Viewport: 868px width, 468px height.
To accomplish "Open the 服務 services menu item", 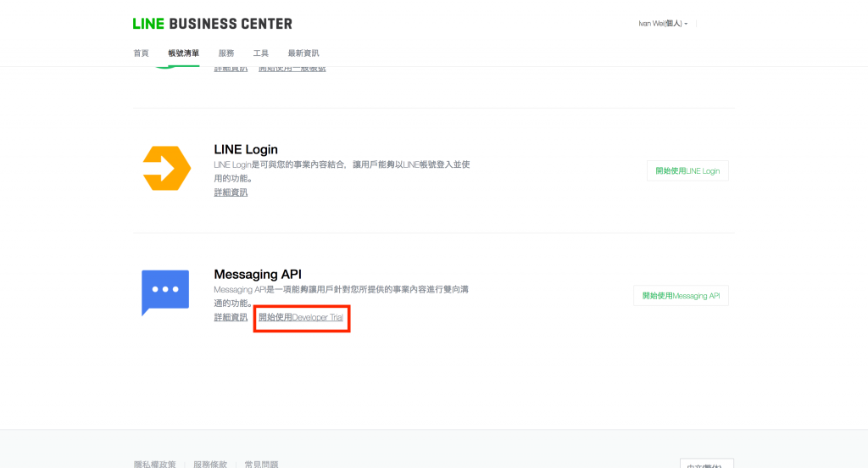I will click(x=226, y=53).
